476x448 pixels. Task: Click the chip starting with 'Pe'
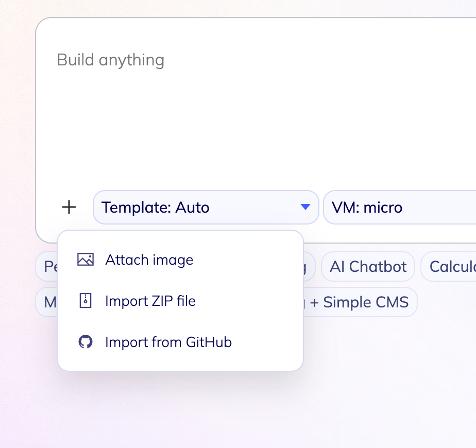pos(47,267)
